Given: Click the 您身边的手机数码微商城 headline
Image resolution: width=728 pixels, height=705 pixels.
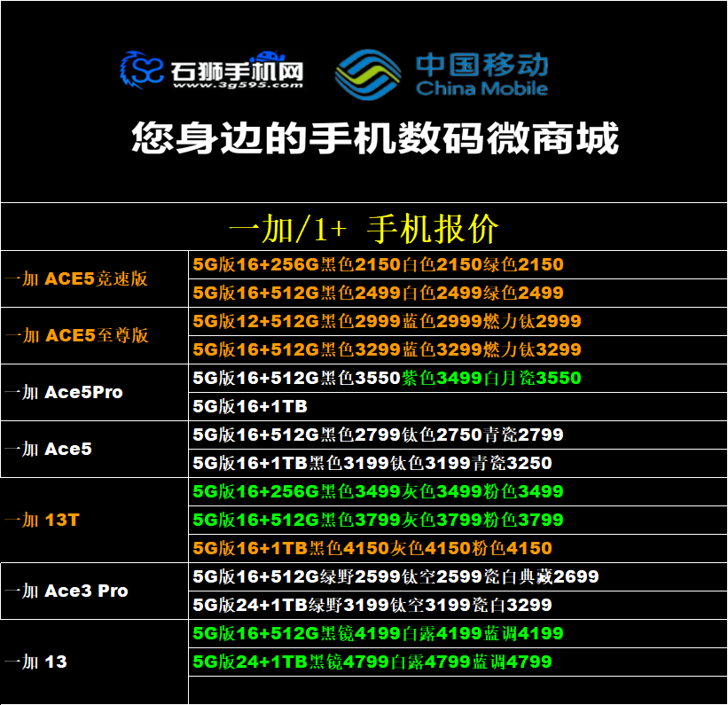Looking at the screenshot, I should (375, 138).
